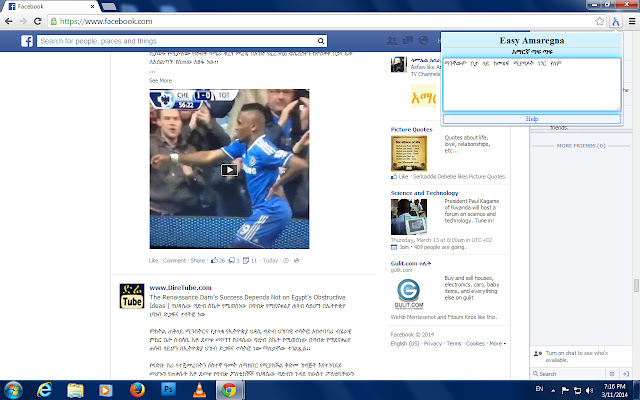Click the Today timestamp on the video post
The width and height of the screenshot is (640, 400).
270,260
